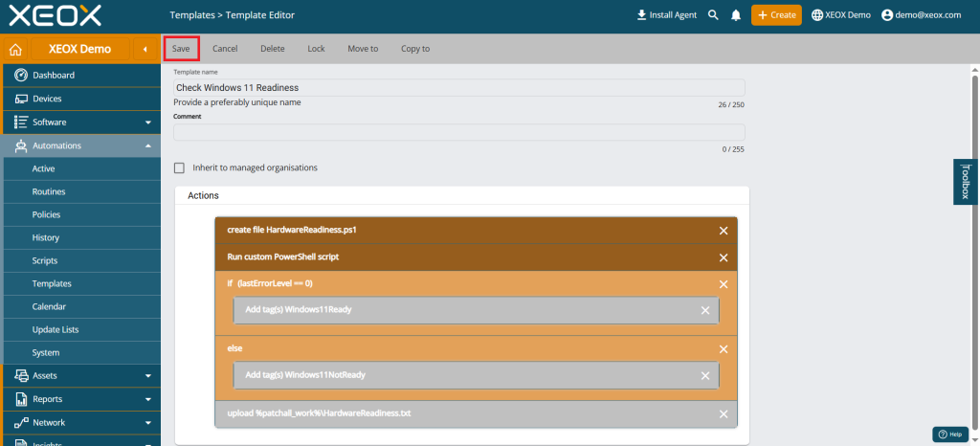Click the Network graph icon
The image size is (980, 446).
click(x=21, y=422)
